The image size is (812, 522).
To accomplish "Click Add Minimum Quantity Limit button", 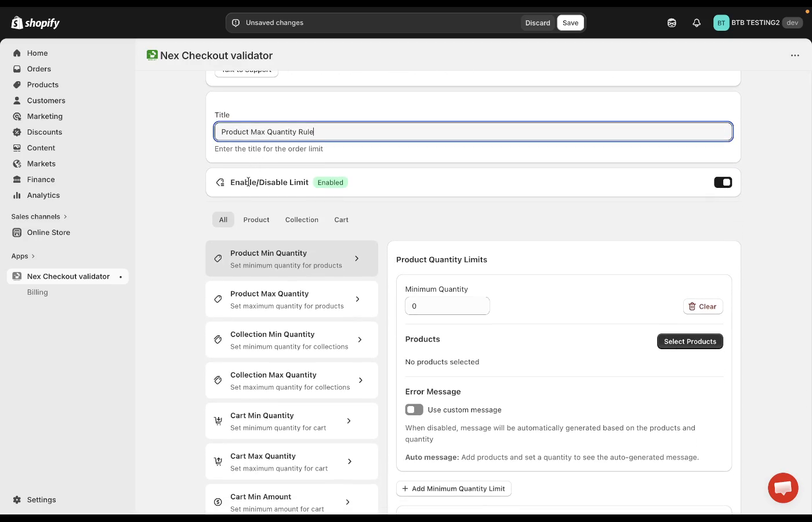I will coord(454,488).
